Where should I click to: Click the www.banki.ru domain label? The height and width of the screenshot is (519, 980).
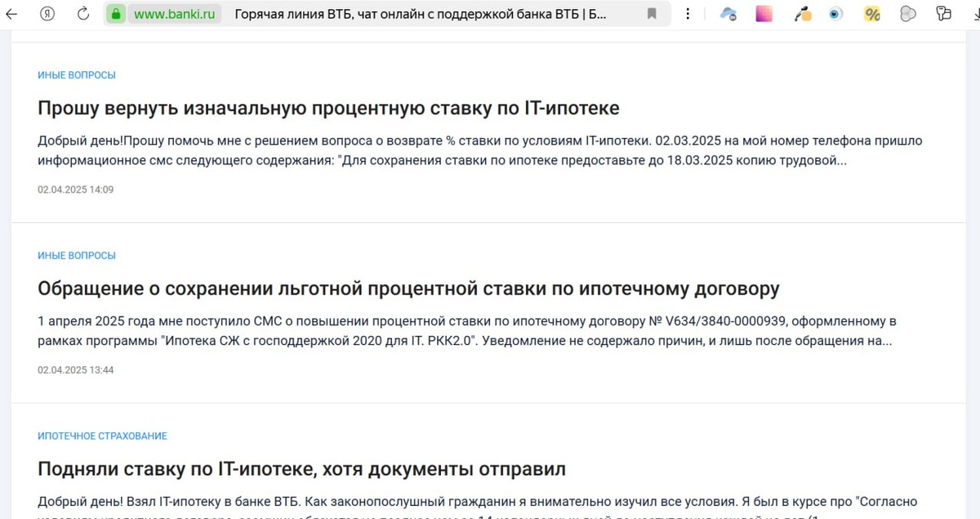173,14
